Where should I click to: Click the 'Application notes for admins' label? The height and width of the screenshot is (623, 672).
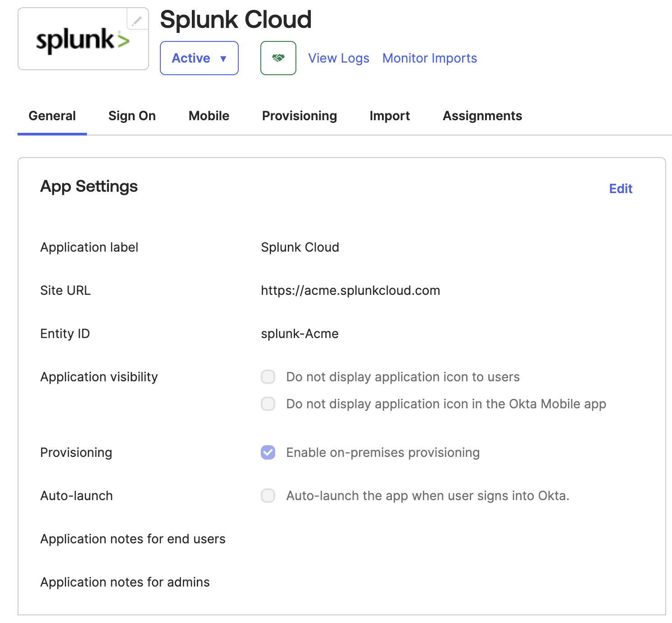(125, 582)
